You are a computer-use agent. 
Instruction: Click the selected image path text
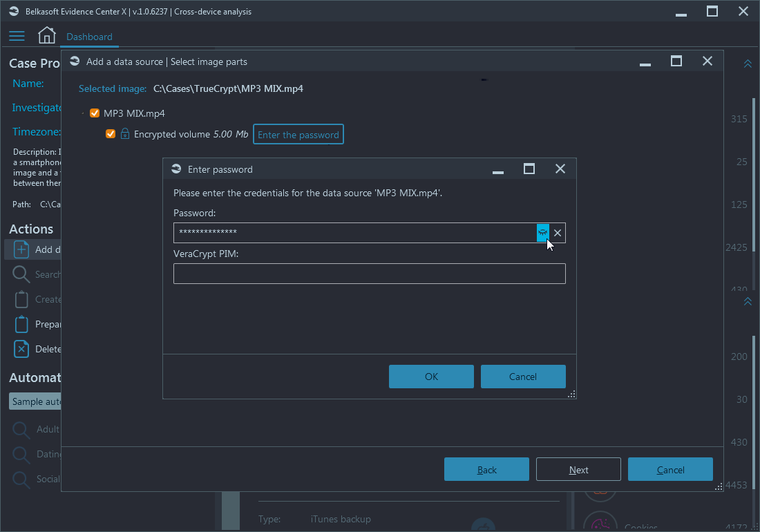(x=228, y=88)
